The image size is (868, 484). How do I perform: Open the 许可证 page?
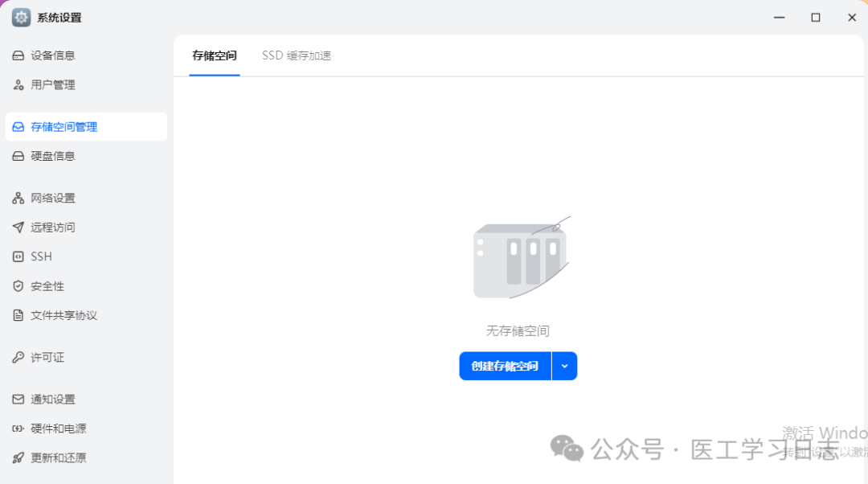45,357
